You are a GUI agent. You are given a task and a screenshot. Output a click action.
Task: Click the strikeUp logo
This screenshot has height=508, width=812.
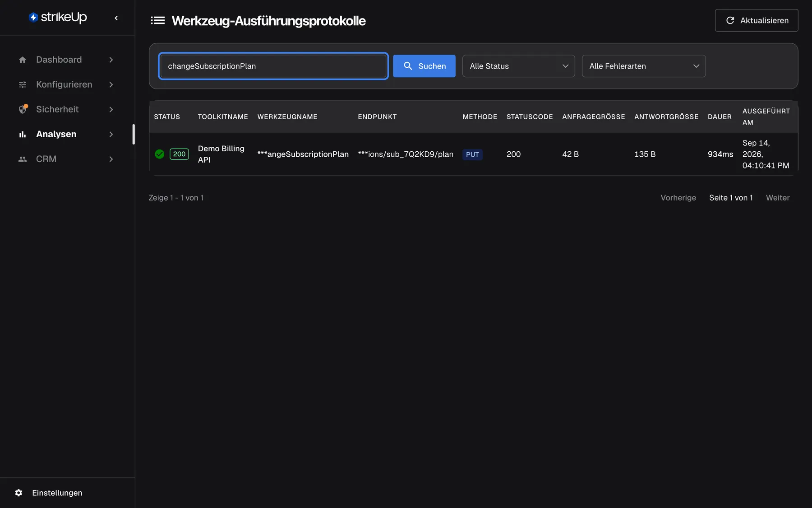58,17
